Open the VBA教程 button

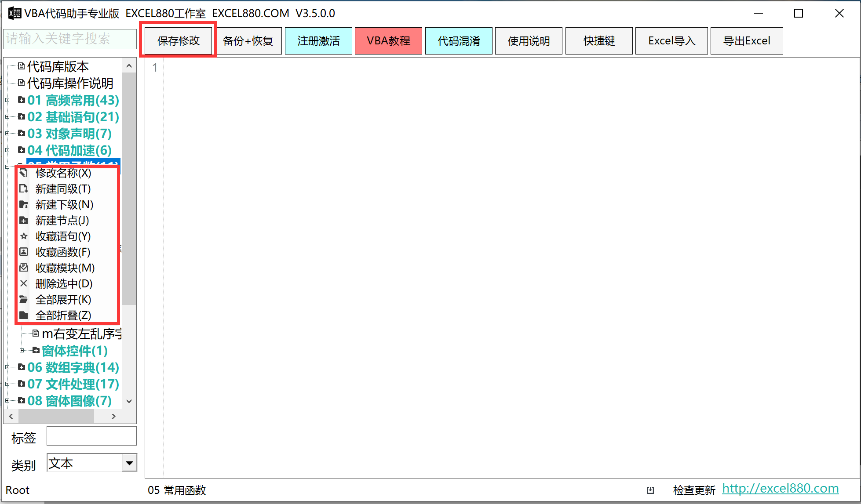388,41
